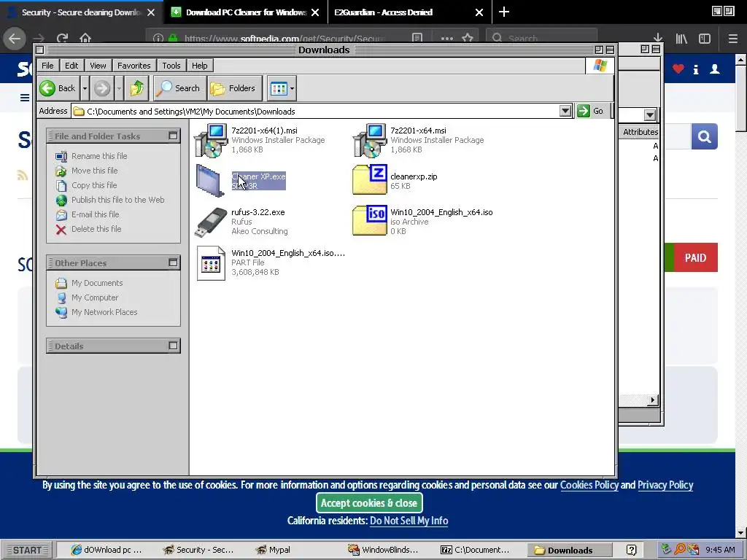Bookmark page with the star icon

pos(468,38)
